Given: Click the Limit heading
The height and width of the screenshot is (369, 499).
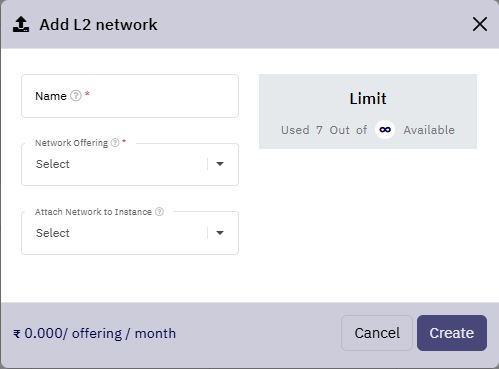Looking at the screenshot, I should (368, 99).
